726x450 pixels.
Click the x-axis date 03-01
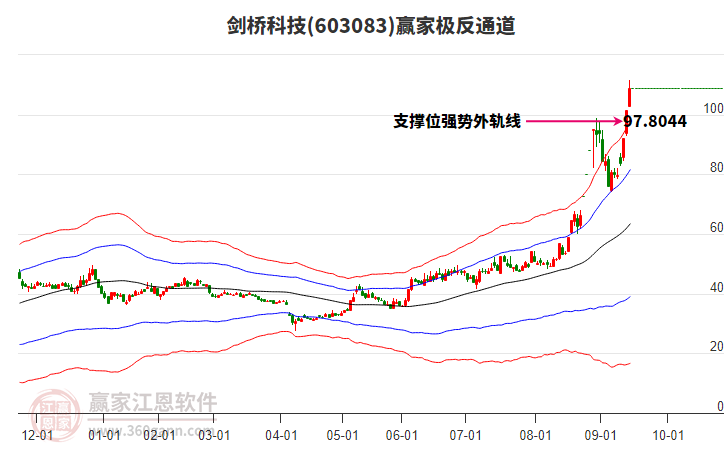pyautogui.click(x=214, y=436)
